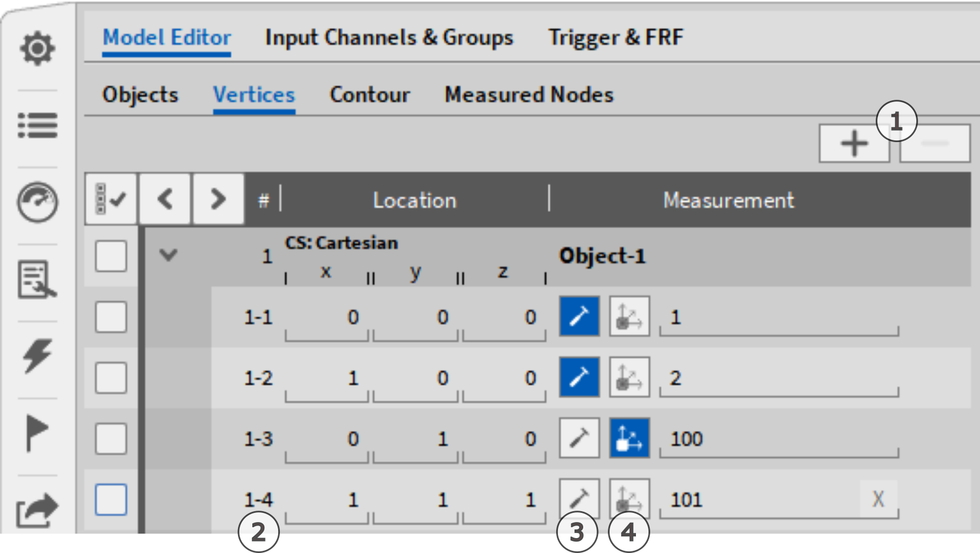Viewport: 980px width, 553px height.
Task: Toggle hammer excitation for vertex 1-3
Action: [x=579, y=438]
